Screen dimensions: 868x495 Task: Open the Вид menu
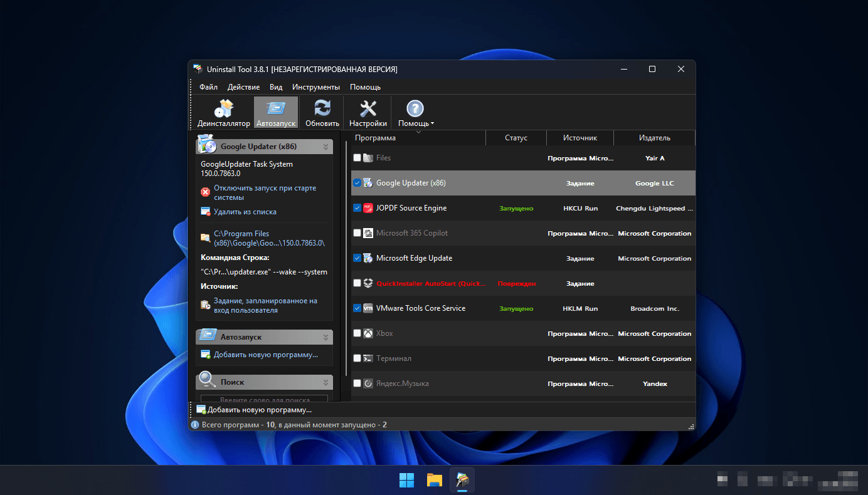point(276,87)
